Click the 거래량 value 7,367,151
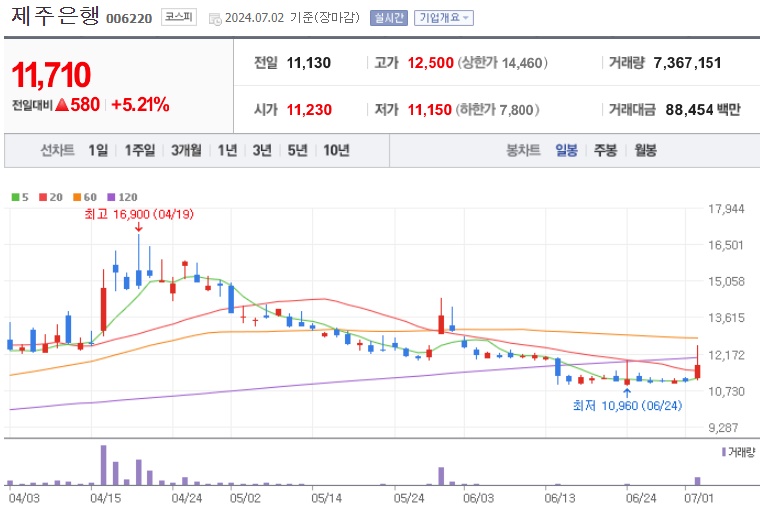 click(x=687, y=63)
